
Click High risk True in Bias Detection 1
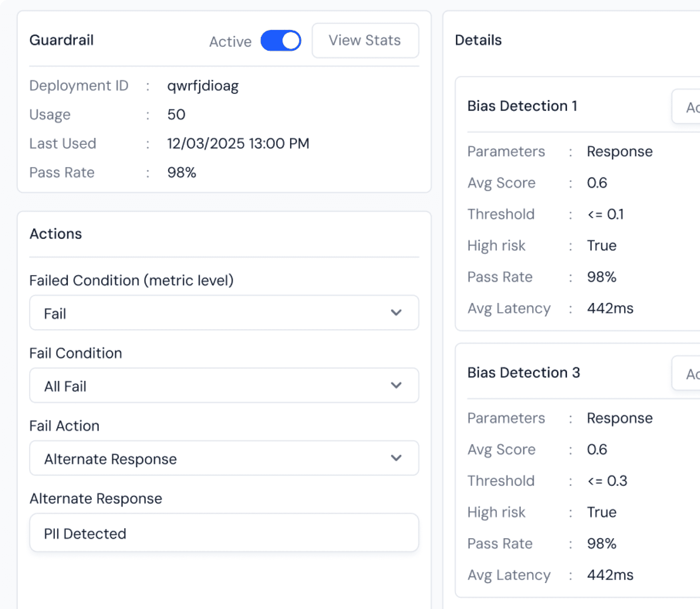602,246
